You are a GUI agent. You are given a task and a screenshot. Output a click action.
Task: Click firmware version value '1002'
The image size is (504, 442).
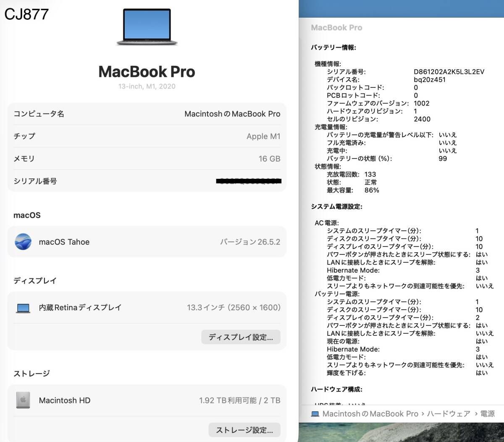[422, 103]
